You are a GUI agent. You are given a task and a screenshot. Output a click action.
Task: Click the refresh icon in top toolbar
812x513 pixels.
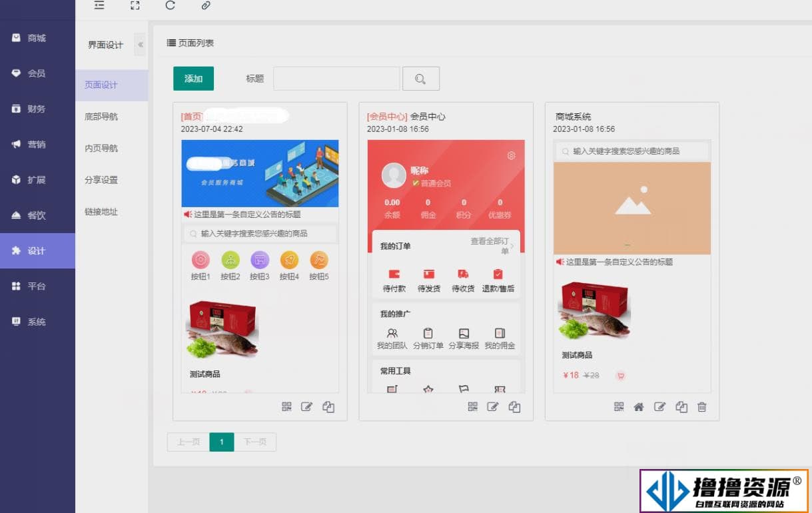tap(170, 5)
